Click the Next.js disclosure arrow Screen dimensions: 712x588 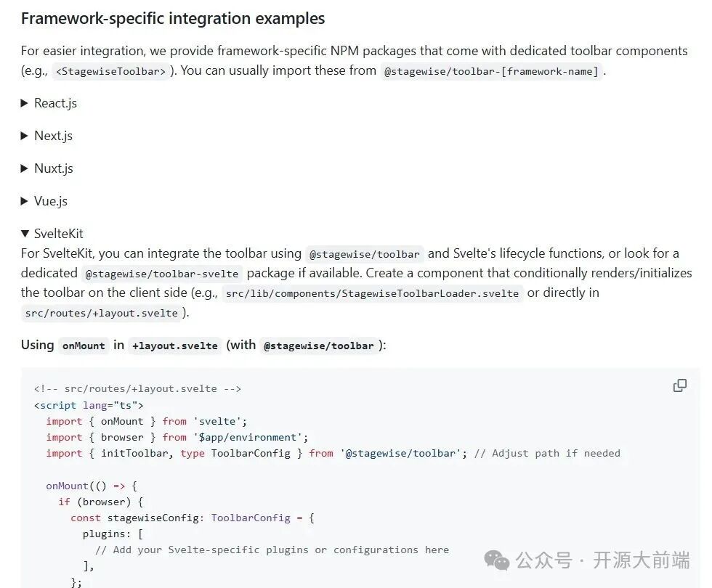click(24, 136)
